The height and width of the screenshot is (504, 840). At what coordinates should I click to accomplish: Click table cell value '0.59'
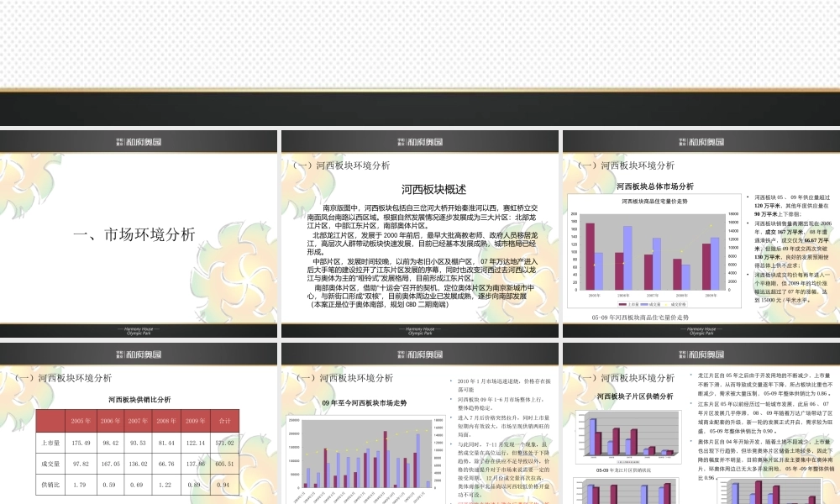point(110,485)
